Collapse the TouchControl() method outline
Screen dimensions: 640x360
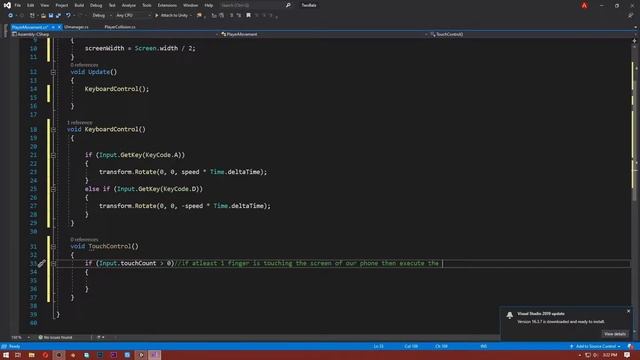pos(53,247)
